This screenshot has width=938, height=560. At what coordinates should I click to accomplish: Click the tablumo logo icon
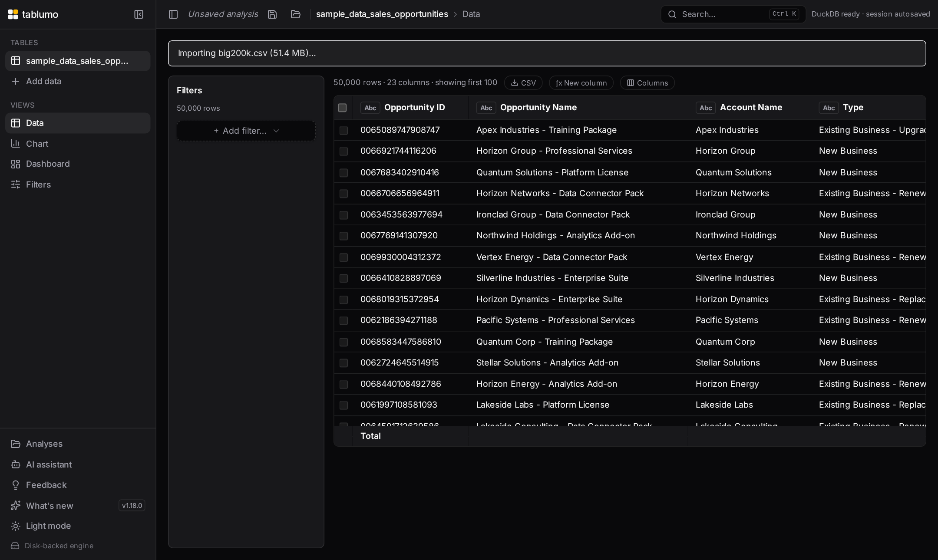(x=13, y=14)
